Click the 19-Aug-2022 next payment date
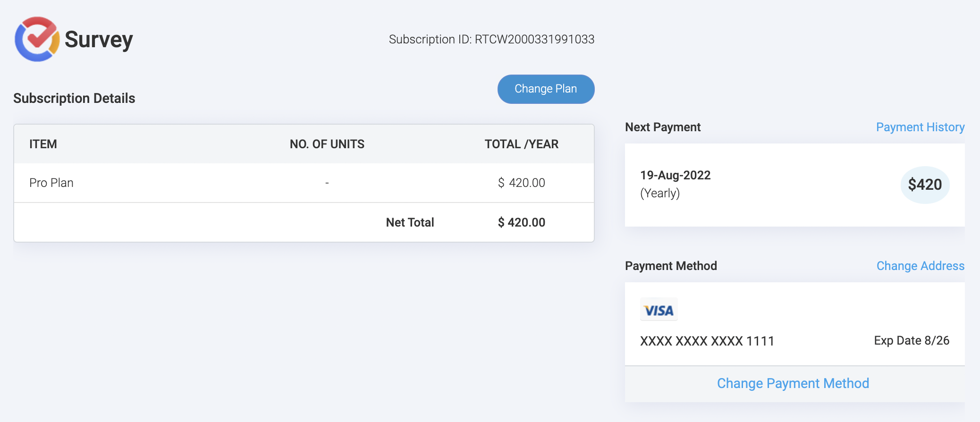 (675, 175)
